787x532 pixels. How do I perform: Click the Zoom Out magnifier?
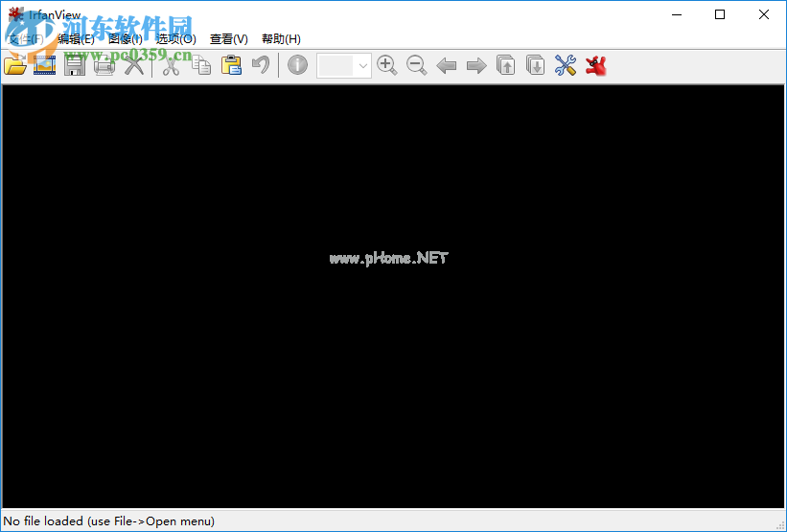pos(417,65)
